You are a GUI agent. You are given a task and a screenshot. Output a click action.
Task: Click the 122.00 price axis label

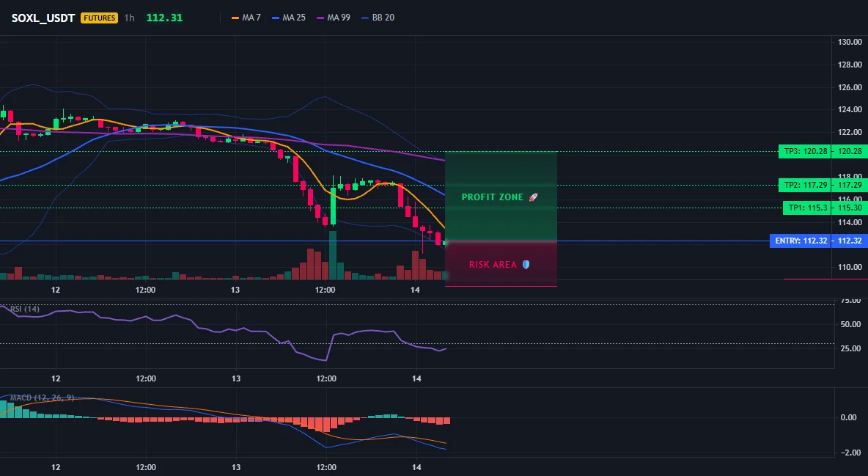click(x=850, y=133)
